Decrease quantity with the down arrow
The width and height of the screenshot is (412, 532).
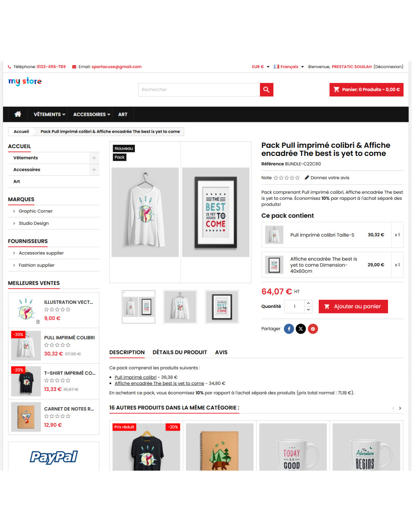pos(308,310)
